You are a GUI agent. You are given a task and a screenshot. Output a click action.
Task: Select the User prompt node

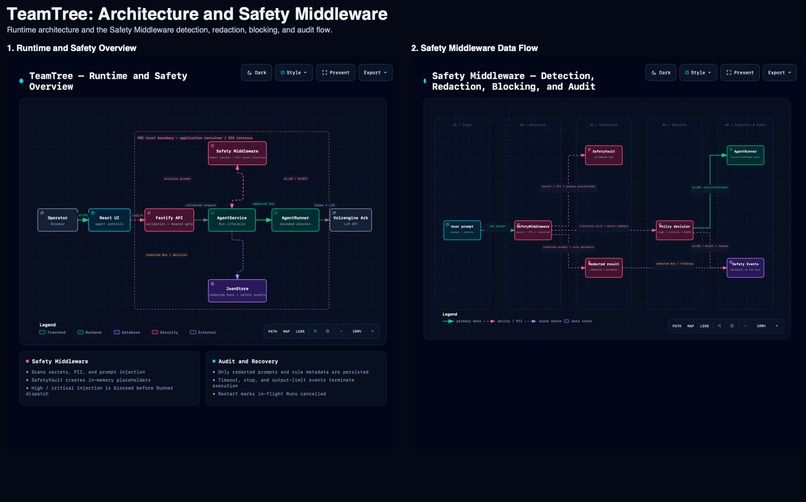(462, 230)
